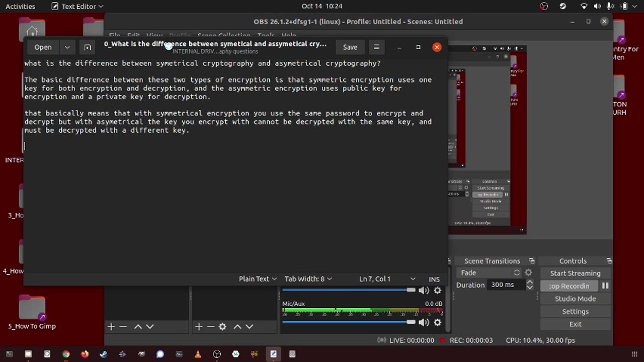The image size is (644, 362).
Task: Toggle INS overwrite mode in status bar
Action: pos(434,279)
